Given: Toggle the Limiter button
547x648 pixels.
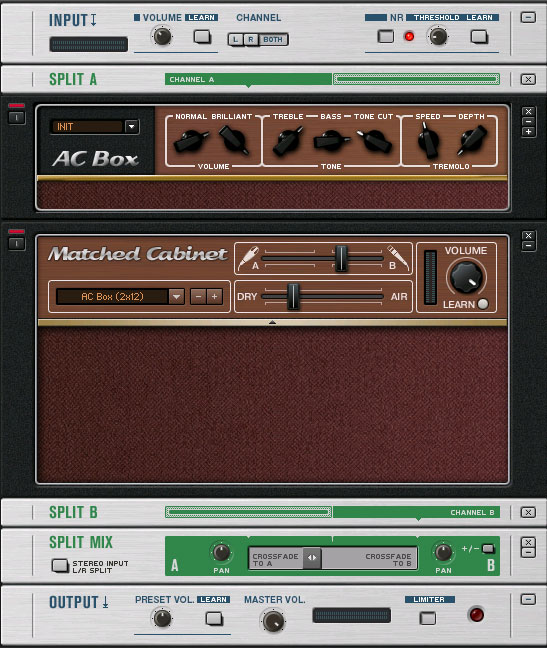Looking at the screenshot, I should tap(428, 618).
